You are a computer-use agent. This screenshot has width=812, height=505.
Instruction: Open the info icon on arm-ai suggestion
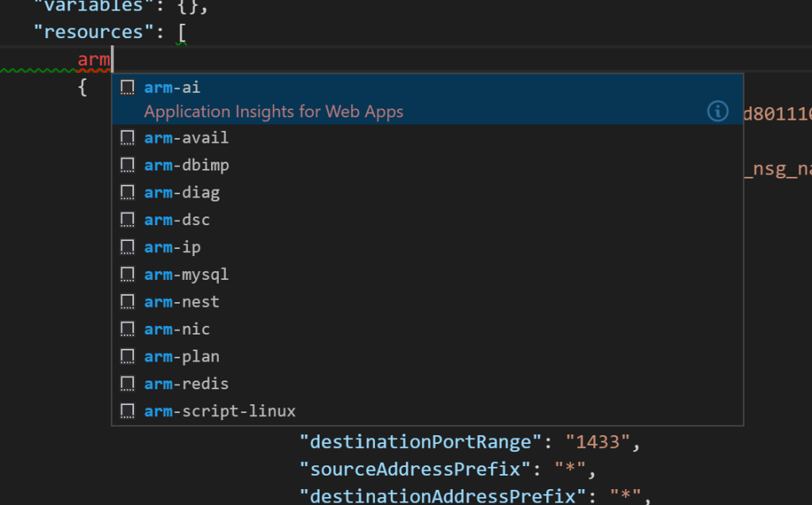point(718,111)
